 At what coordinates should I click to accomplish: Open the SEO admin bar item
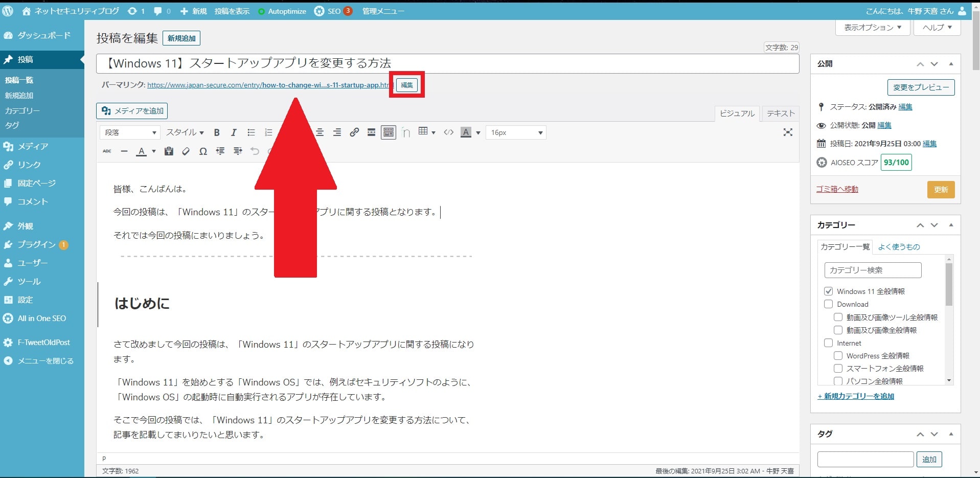333,11
